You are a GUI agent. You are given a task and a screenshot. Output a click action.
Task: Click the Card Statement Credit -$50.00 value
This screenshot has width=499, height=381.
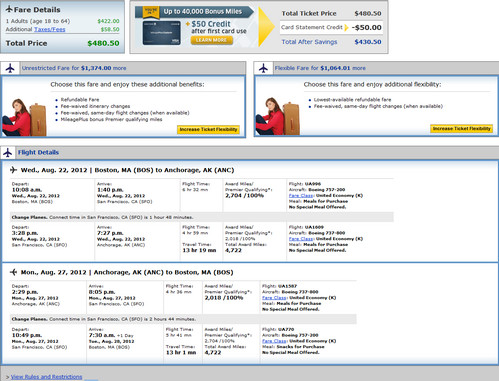(x=367, y=28)
